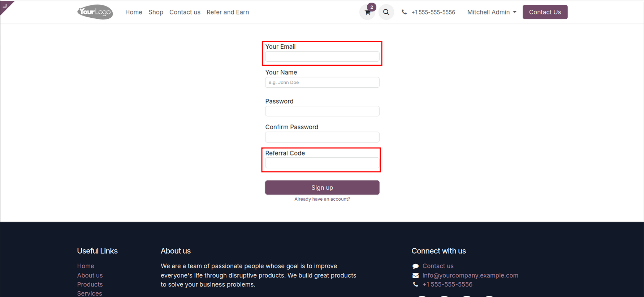Open the Shop menu item

click(156, 12)
